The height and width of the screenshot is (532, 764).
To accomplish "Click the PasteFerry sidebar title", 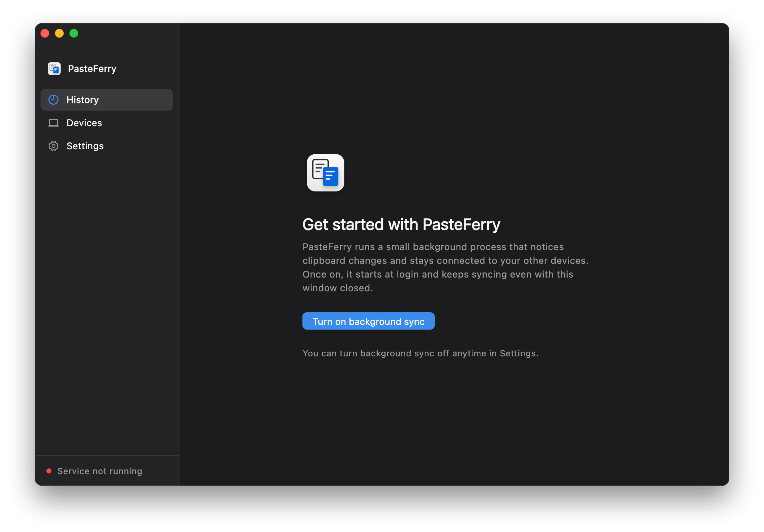I will click(92, 69).
